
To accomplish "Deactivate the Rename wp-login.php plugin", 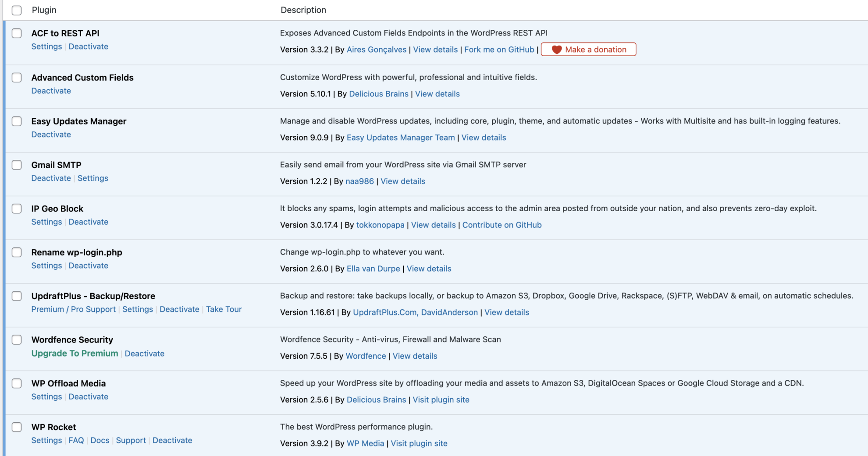I will click(88, 265).
